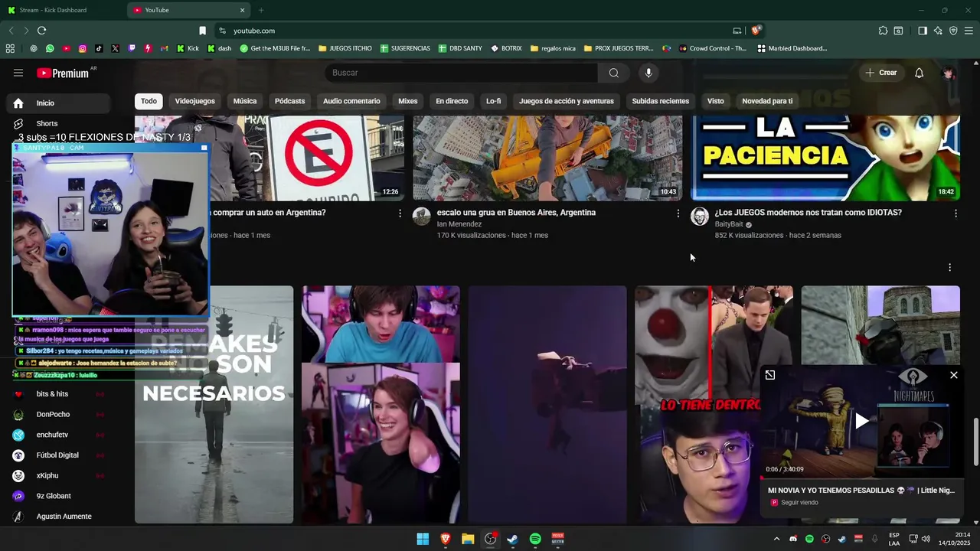Open 'LA PACIENCIA' video thumbnail
Viewport: 980px width, 551px height.
point(825,158)
